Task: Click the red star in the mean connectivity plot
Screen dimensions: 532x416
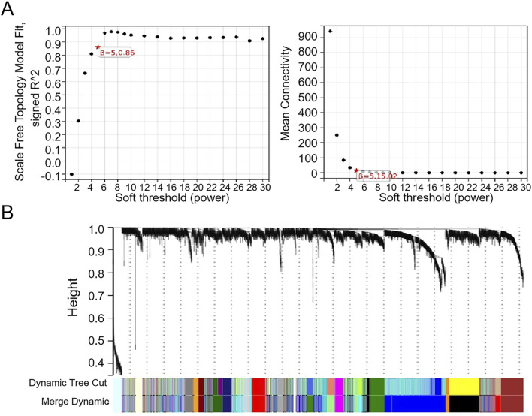Action: point(356,170)
